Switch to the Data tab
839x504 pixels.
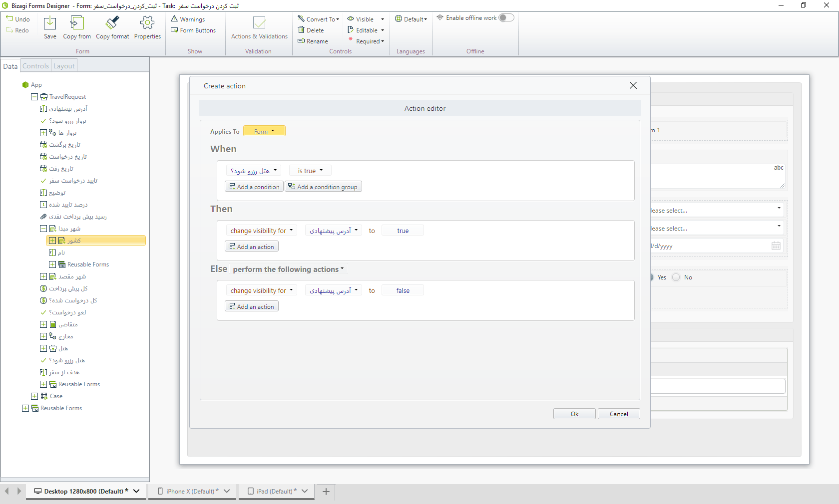click(10, 66)
